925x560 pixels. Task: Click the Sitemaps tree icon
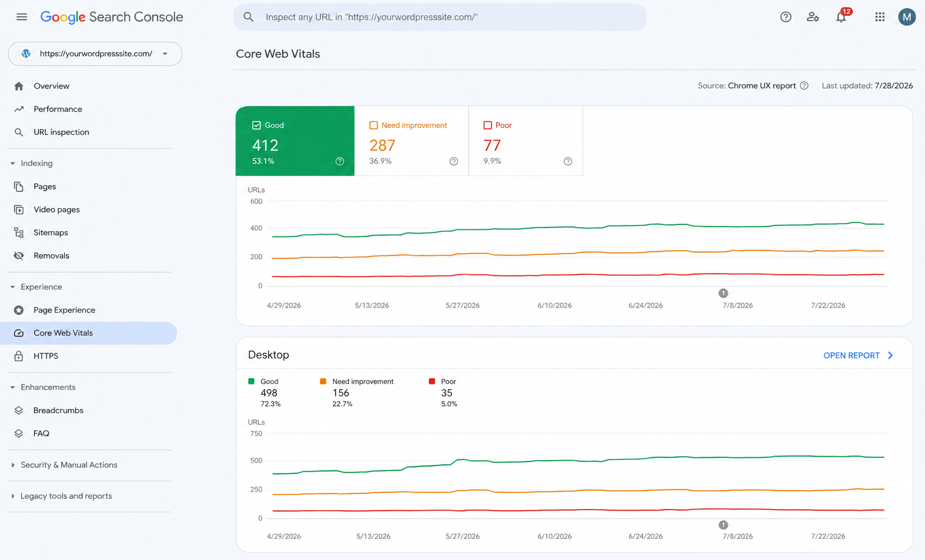click(x=19, y=232)
